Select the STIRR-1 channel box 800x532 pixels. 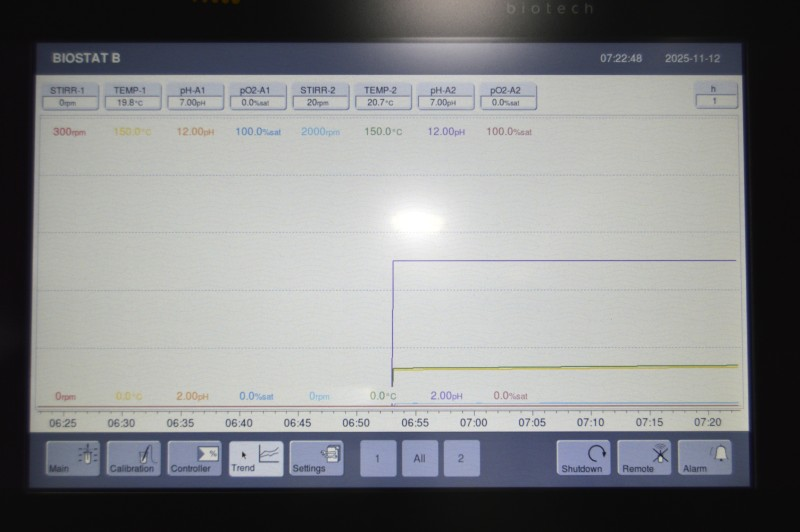point(68,96)
